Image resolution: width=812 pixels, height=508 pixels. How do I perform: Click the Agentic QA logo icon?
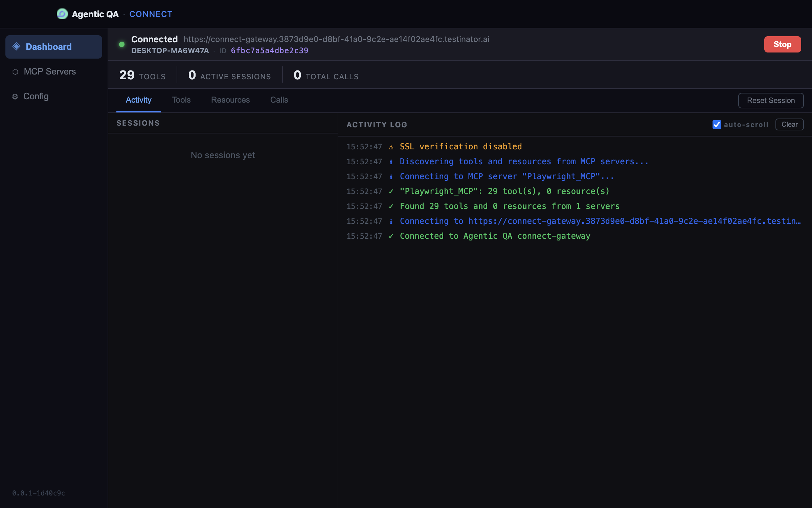[62, 14]
